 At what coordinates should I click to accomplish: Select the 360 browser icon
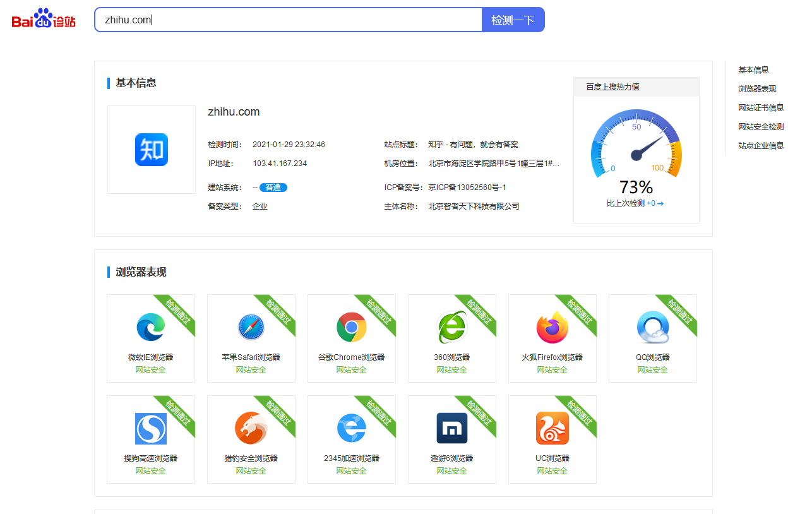pyautogui.click(x=451, y=327)
